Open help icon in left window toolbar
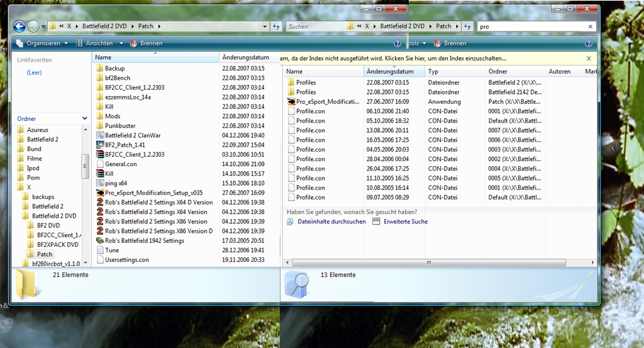Image resolution: width=644 pixels, height=348 pixels. click(397, 43)
